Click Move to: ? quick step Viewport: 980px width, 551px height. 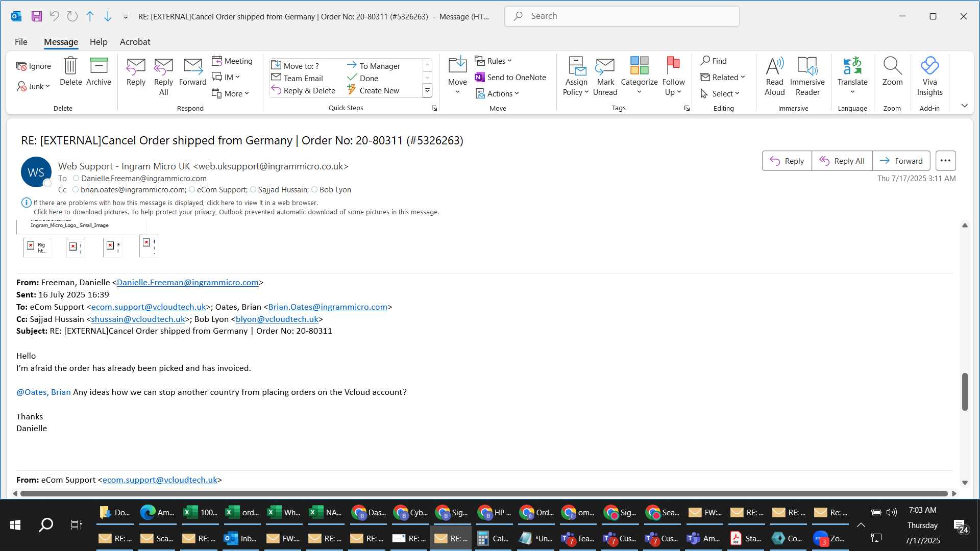click(x=295, y=66)
